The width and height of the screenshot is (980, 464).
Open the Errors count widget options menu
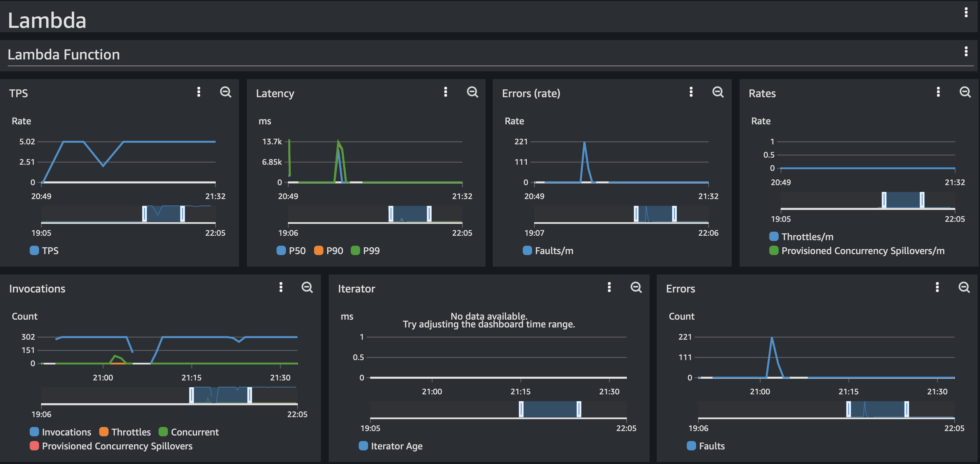coord(937,287)
